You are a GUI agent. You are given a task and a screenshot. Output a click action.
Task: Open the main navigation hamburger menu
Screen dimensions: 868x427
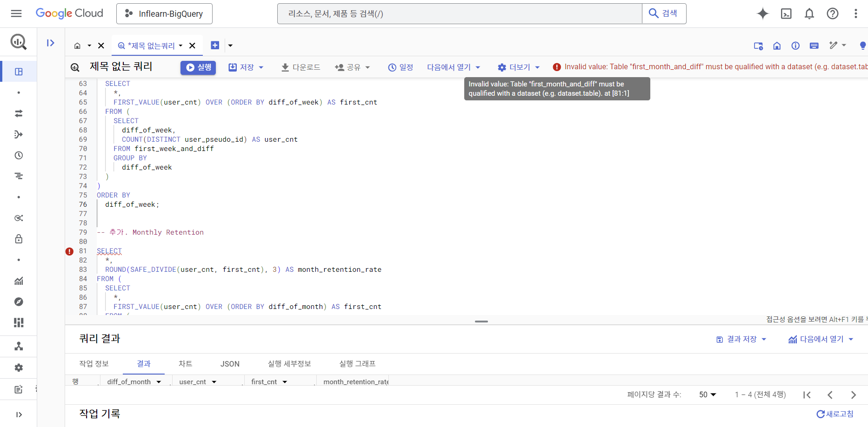tap(16, 13)
